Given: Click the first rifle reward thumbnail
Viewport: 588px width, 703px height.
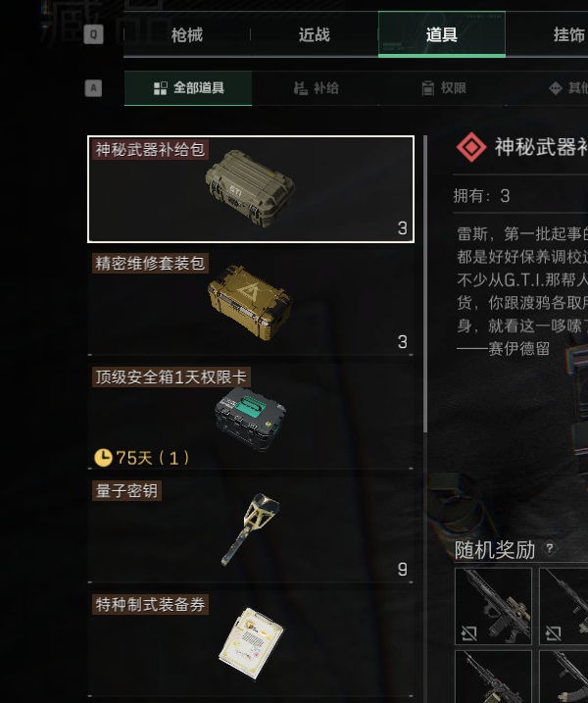Looking at the screenshot, I should point(493,606).
